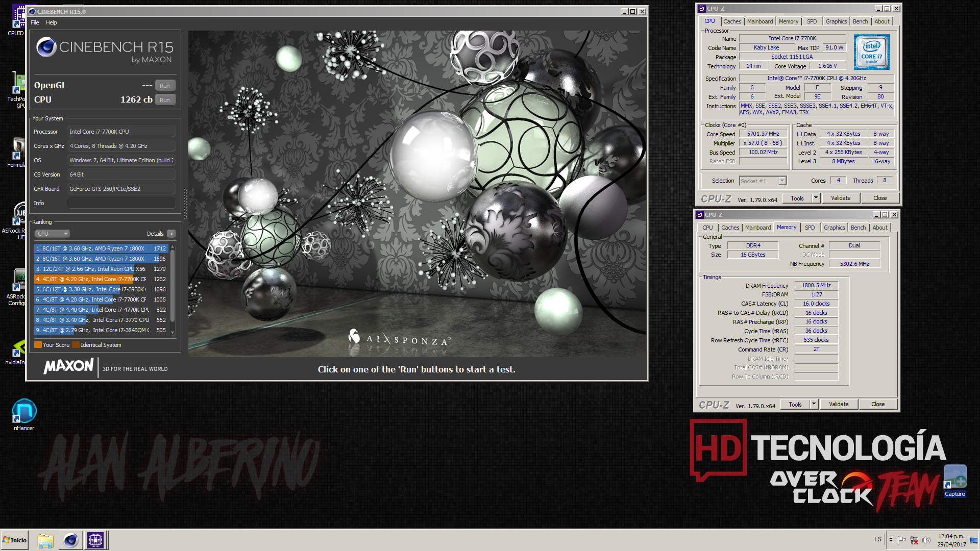Viewport: 980px width, 551px height.
Task: Open the Help menu in Cinebench
Action: 52,22
